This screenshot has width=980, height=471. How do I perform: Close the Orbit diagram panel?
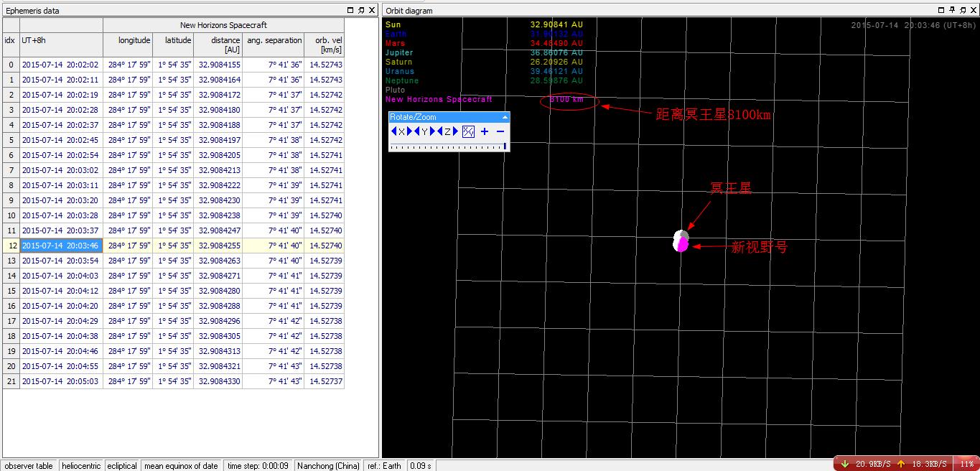pos(974,10)
